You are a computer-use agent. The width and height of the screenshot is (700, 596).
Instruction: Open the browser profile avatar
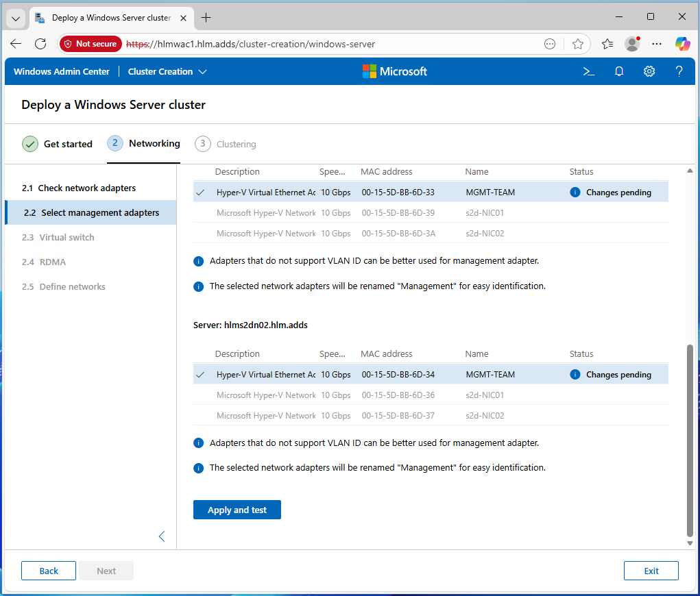tap(631, 44)
